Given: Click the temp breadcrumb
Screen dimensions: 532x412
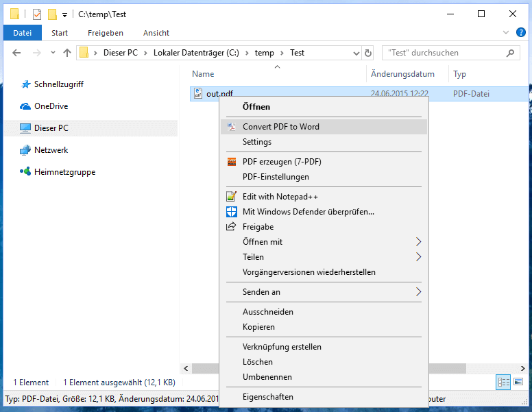Looking at the screenshot, I should click(x=265, y=53).
